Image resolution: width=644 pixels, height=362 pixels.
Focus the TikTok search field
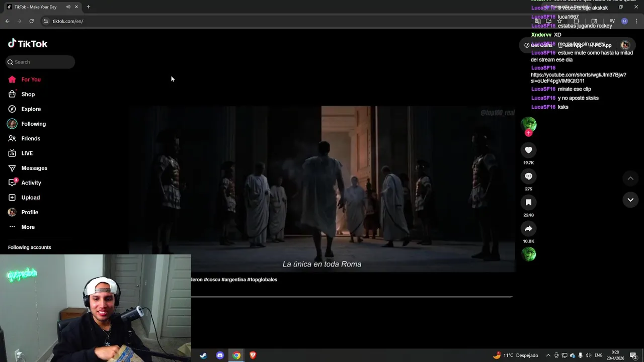pos(40,62)
